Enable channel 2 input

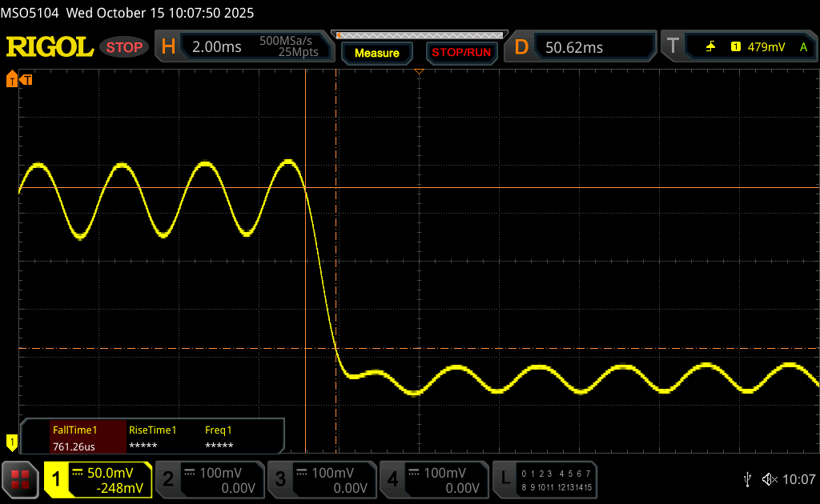coord(209,480)
